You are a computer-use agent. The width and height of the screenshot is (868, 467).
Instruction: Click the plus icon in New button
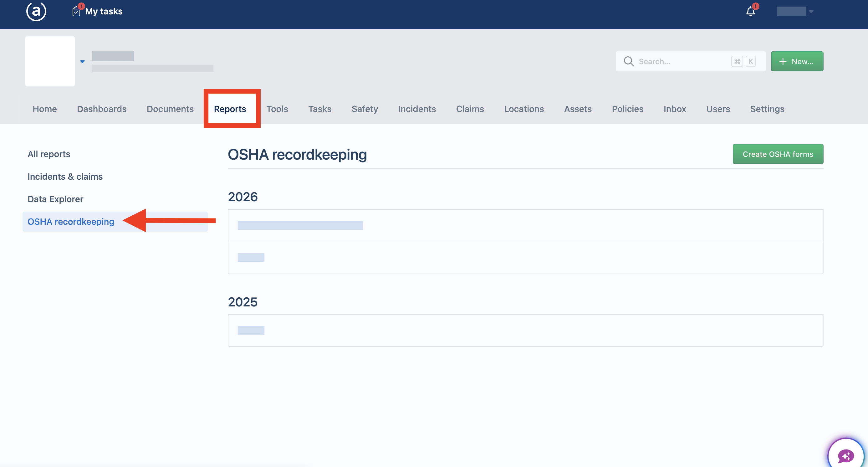[x=783, y=61]
